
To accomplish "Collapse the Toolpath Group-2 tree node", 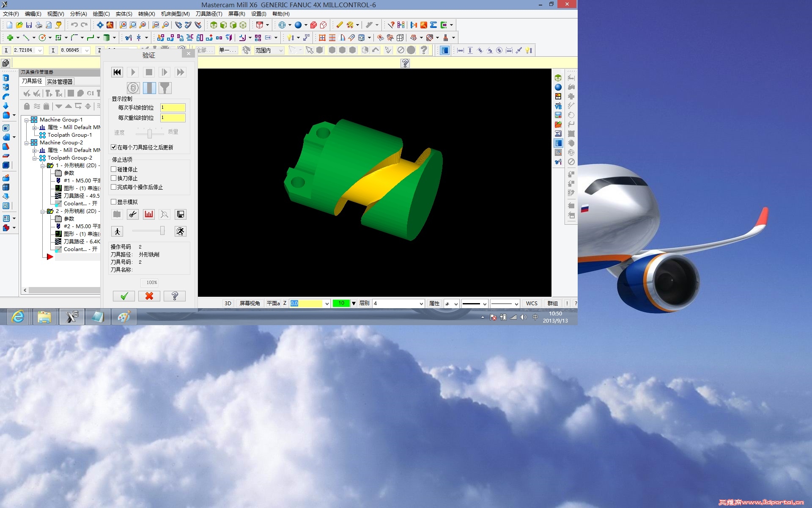I will coord(34,158).
